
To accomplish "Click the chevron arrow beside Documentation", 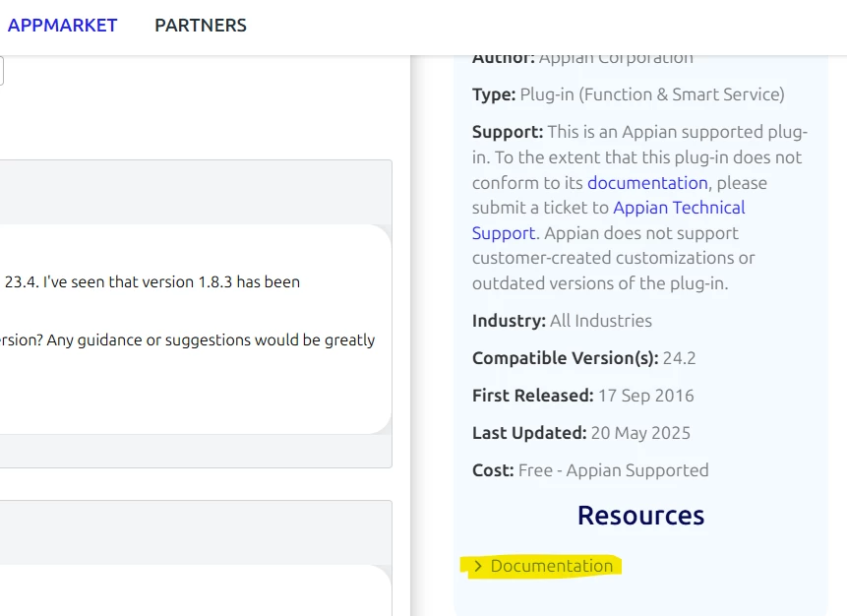I will pos(478,566).
